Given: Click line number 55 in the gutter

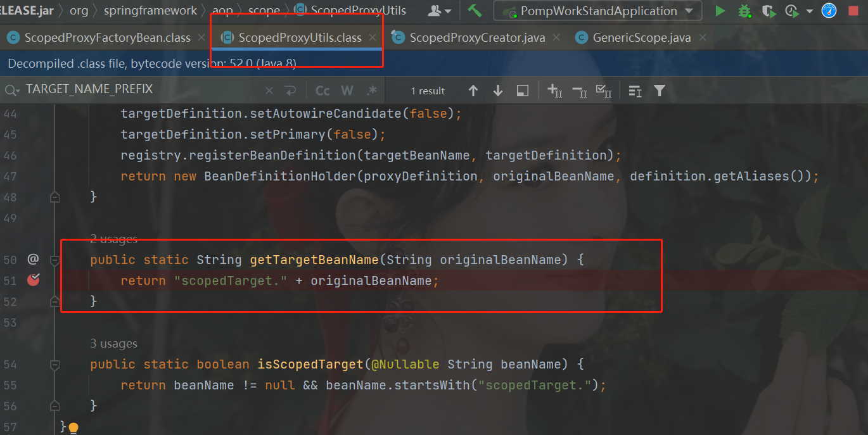Looking at the screenshot, I should 10,385.
